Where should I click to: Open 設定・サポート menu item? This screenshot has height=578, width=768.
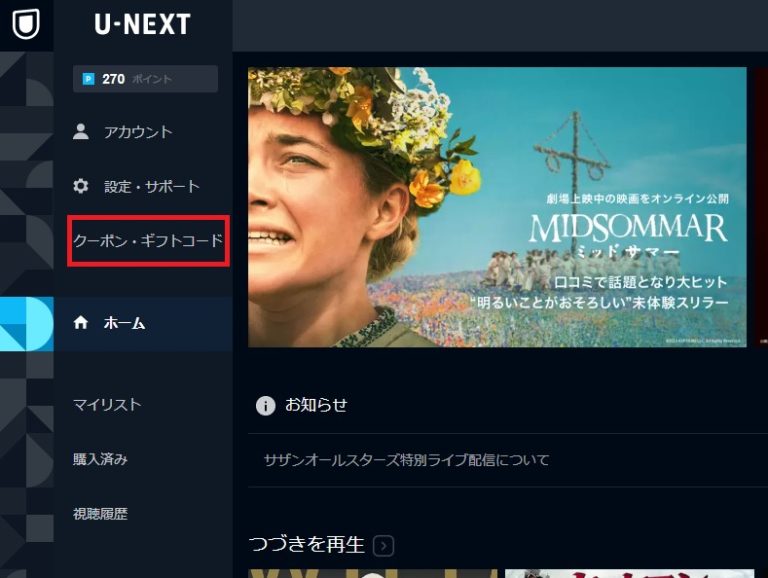[x=152, y=186]
